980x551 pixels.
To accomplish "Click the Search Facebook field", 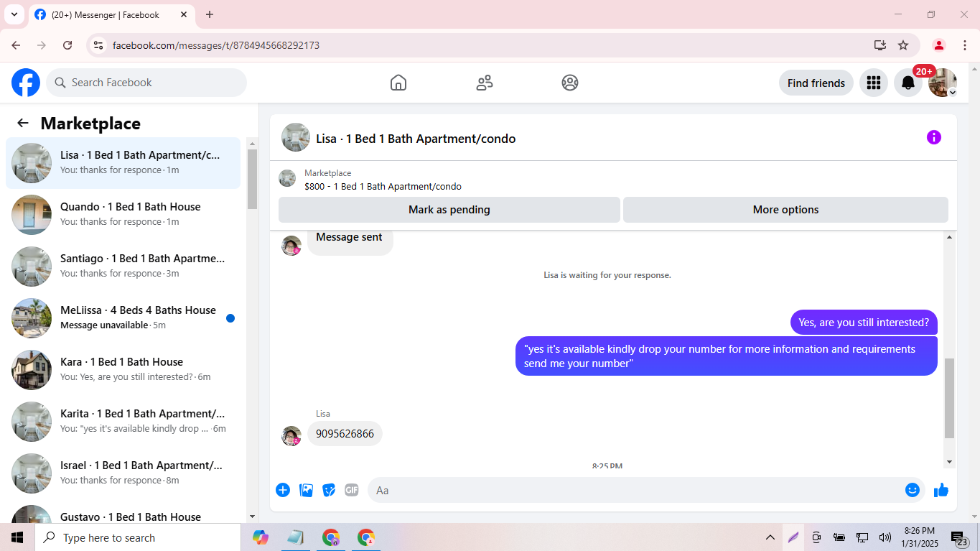I will click(146, 83).
